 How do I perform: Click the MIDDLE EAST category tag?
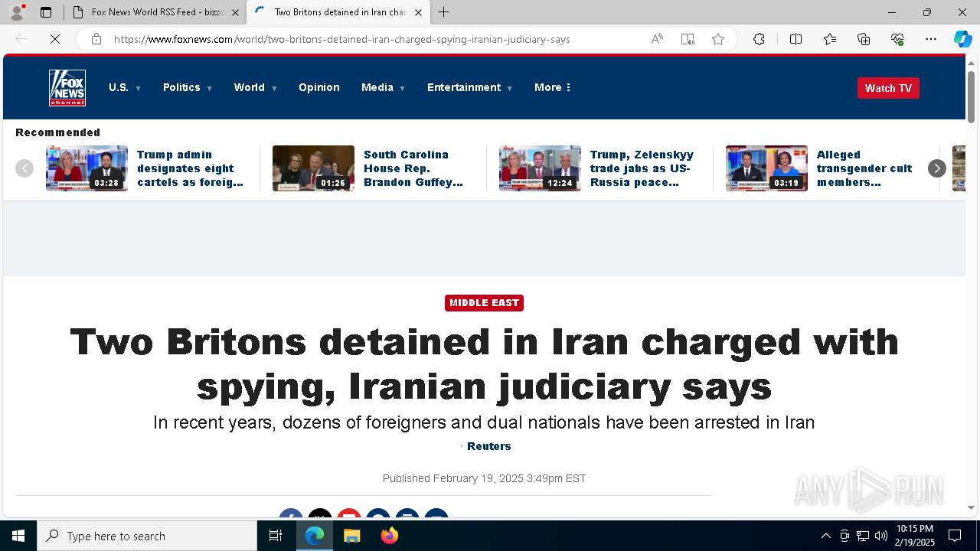(x=484, y=303)
